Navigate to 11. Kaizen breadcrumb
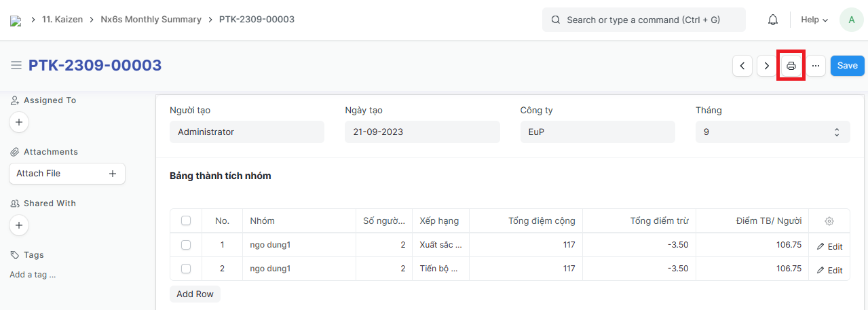 [62, 20]
